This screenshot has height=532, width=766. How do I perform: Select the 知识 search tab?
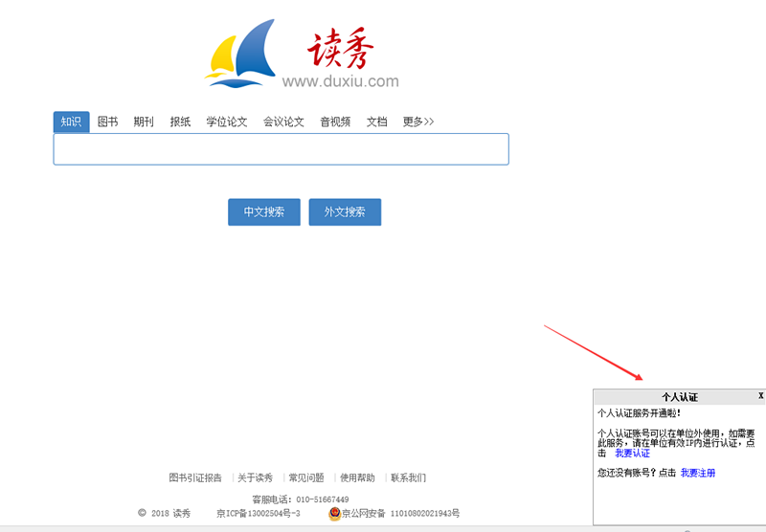click(71, 122)
